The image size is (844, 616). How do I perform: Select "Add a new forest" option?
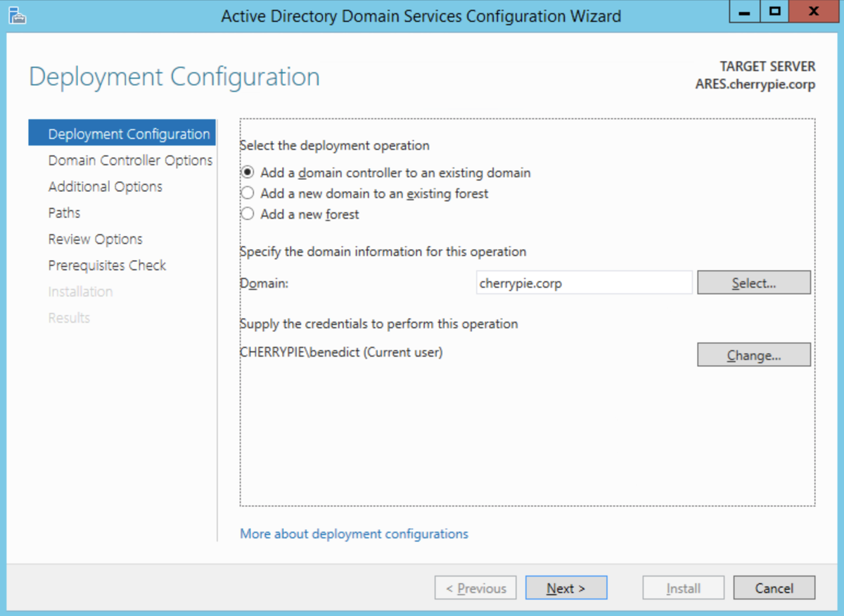click(x=248, y=214)
